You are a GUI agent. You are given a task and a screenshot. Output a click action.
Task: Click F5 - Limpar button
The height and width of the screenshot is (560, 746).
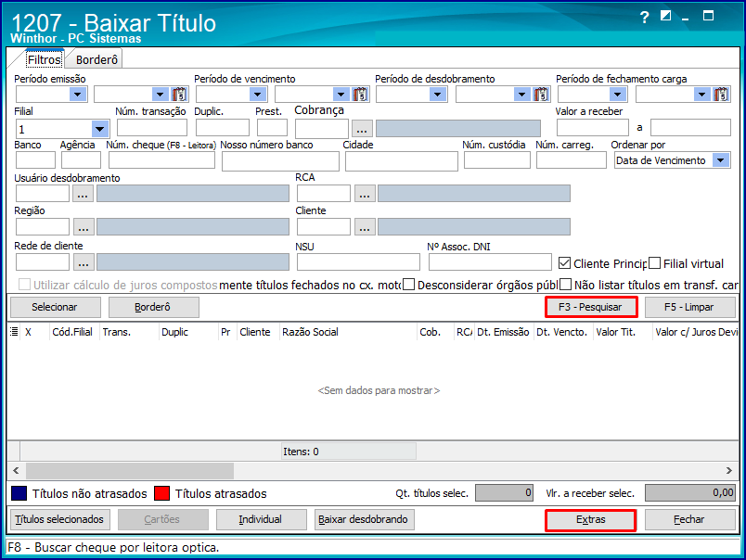pyautogui.click(x=689, y=307)
